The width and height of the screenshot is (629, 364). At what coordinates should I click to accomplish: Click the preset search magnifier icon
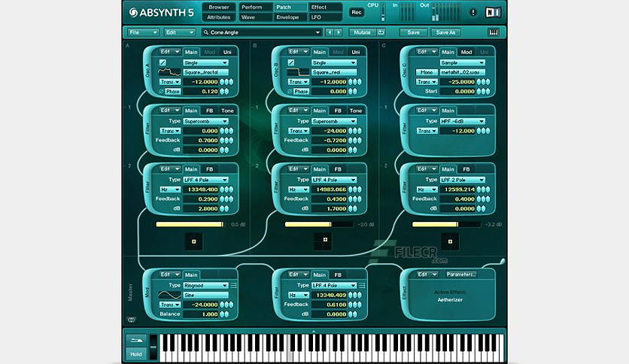point(206,32)
